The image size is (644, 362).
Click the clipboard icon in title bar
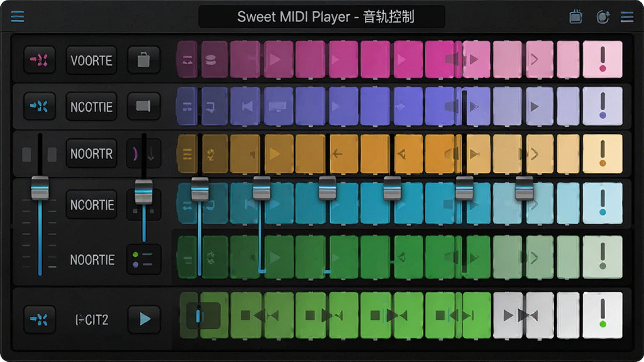(576, 17)
